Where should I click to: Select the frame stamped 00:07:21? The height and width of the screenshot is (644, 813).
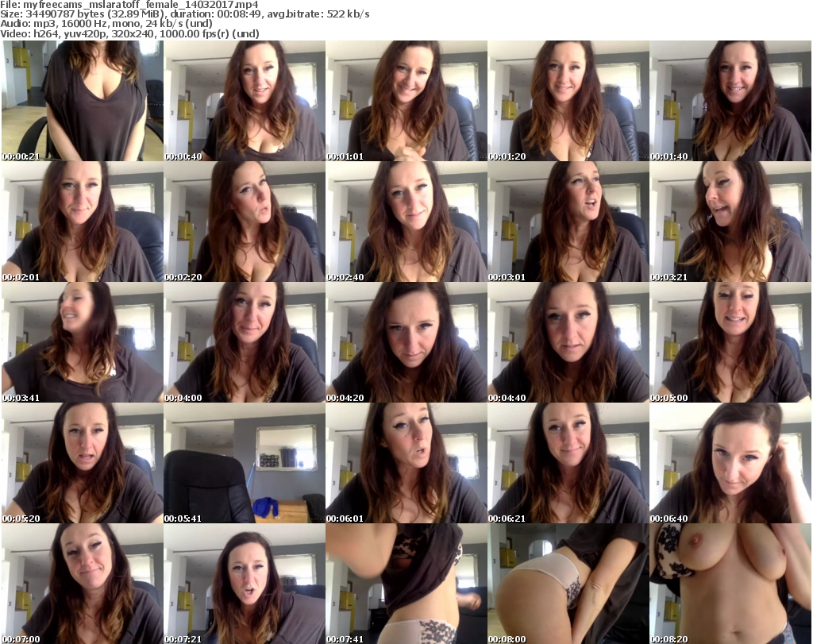[x=245, y=584]
